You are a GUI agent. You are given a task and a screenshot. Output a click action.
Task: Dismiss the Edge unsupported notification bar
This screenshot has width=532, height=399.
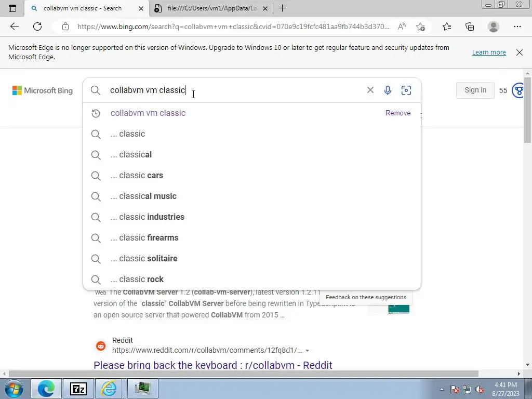coord(519,52)
